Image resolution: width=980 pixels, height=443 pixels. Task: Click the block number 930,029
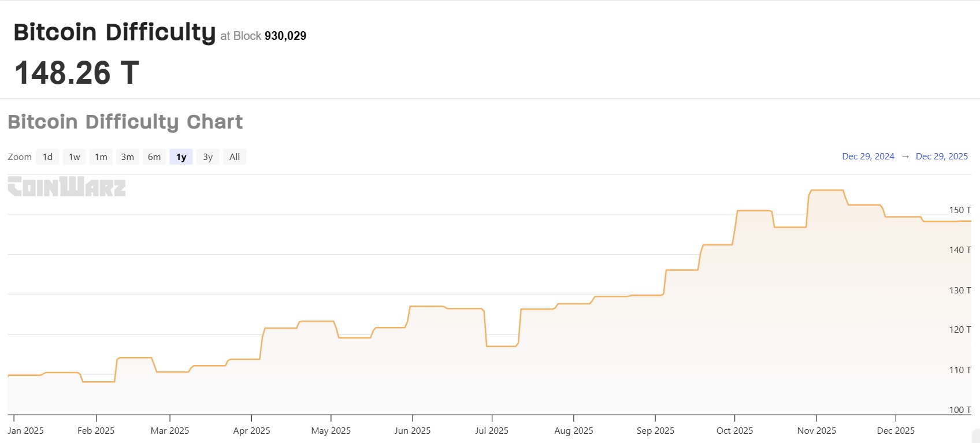285,36
